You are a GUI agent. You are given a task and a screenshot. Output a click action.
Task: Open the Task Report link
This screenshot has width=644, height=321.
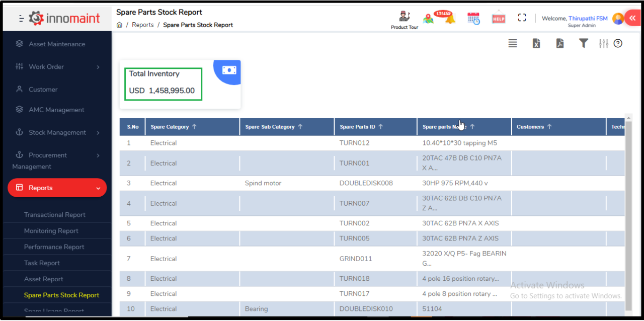tap(42, 263)
